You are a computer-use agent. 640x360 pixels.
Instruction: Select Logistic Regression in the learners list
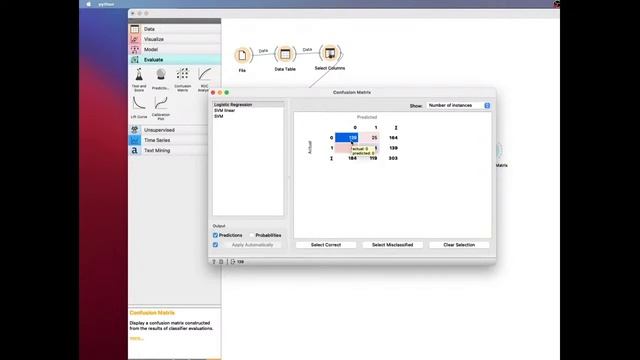(x=248, y=104)
